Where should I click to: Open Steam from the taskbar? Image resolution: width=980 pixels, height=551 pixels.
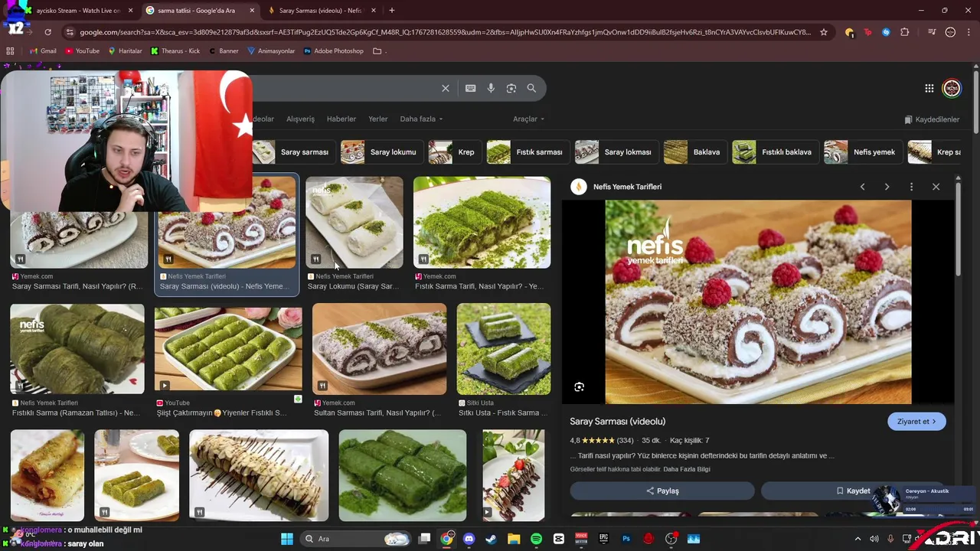[491, 539]
